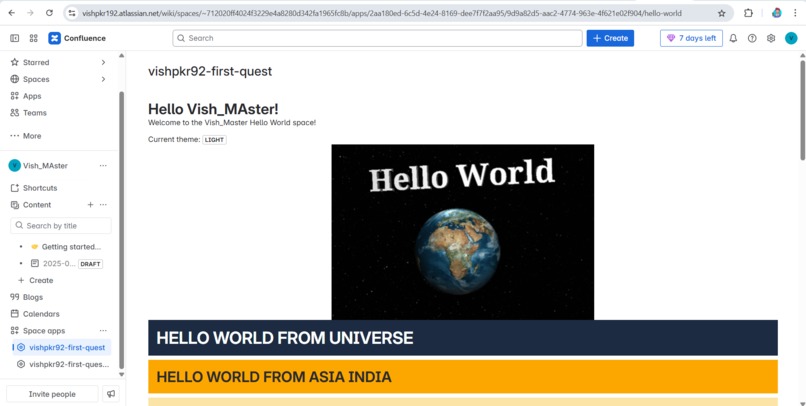Open site information icon in address bar
This screenshot has width=806, height=406.
click(x=72, y=13)
